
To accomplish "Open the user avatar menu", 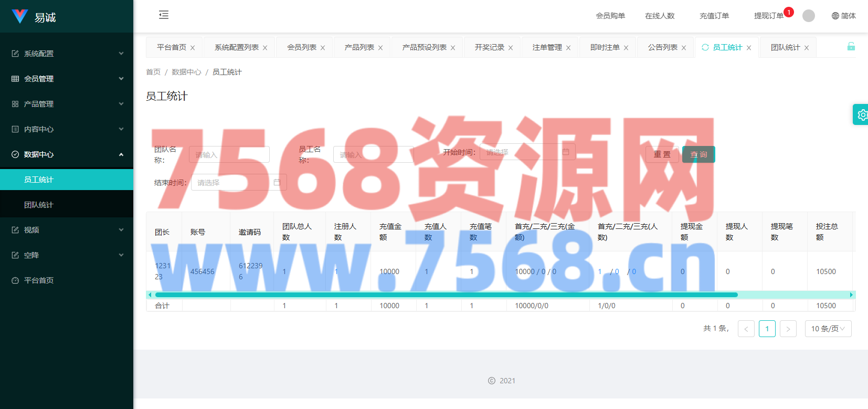I will coord(809,16).
